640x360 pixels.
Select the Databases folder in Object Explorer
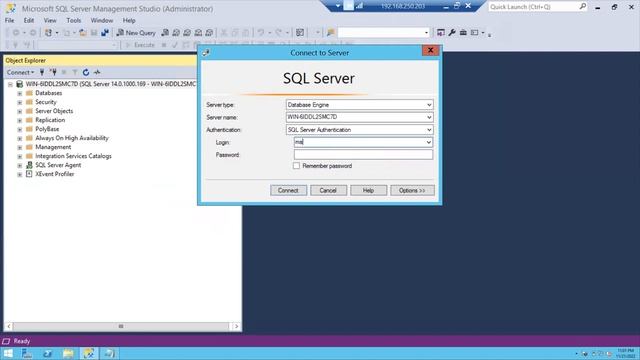(x=49, y=93)
